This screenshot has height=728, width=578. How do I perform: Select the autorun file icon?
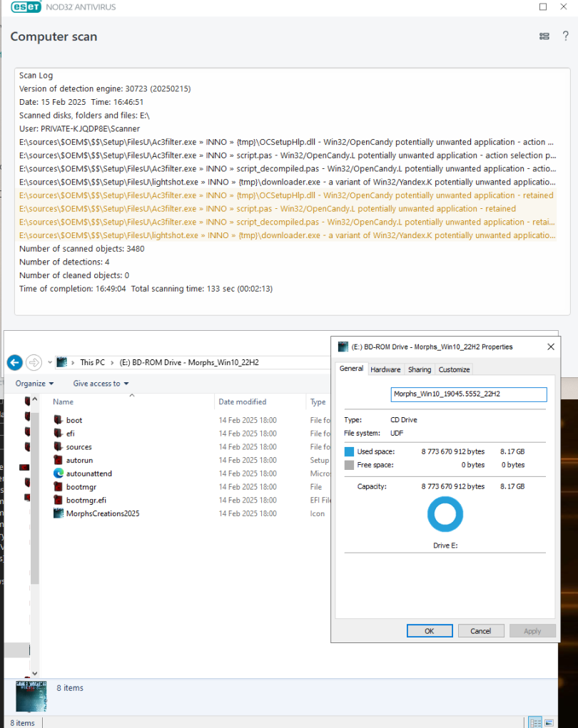58,460
